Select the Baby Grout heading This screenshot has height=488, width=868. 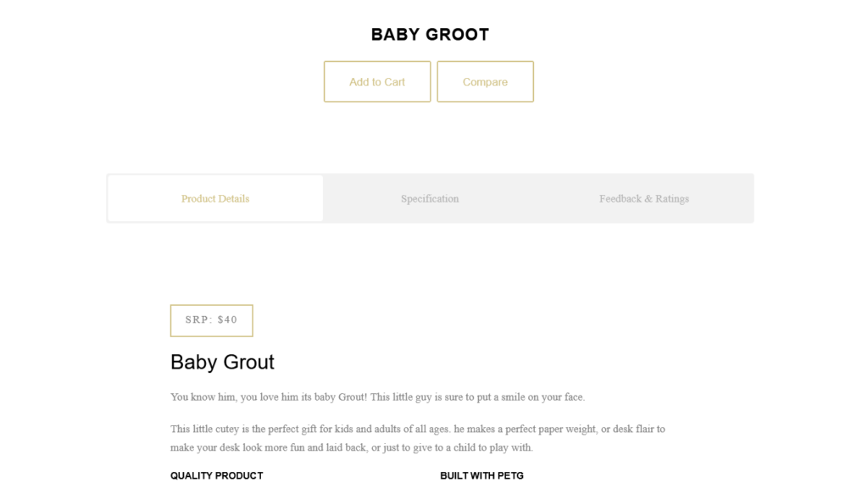pyautogui.click(x=222, y=362)
